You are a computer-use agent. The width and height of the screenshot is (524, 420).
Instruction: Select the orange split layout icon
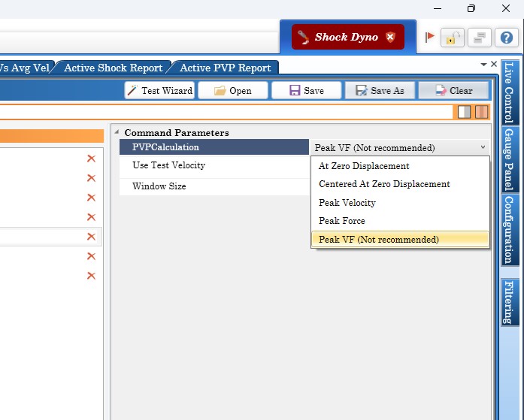(x=482, y=112)
